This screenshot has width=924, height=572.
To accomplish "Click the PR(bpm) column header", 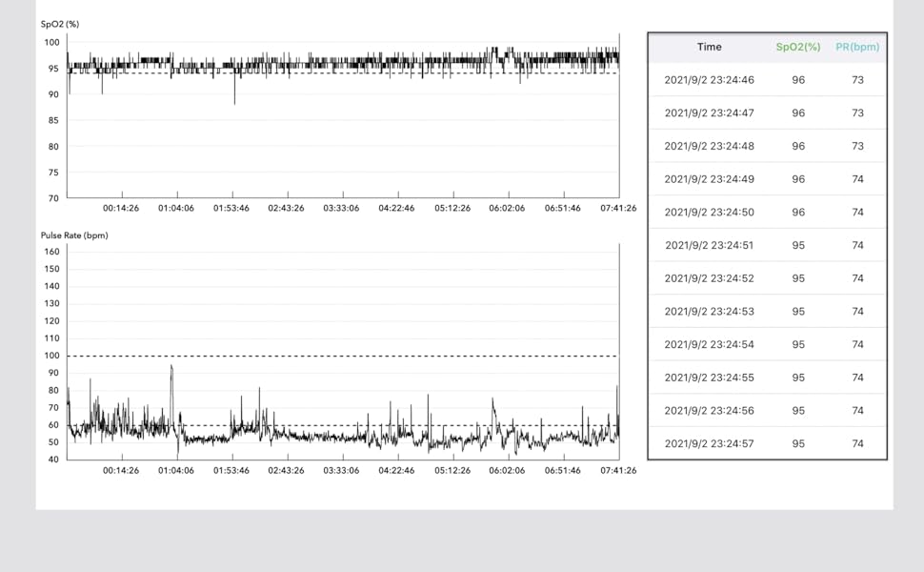I will click(857, 47).
